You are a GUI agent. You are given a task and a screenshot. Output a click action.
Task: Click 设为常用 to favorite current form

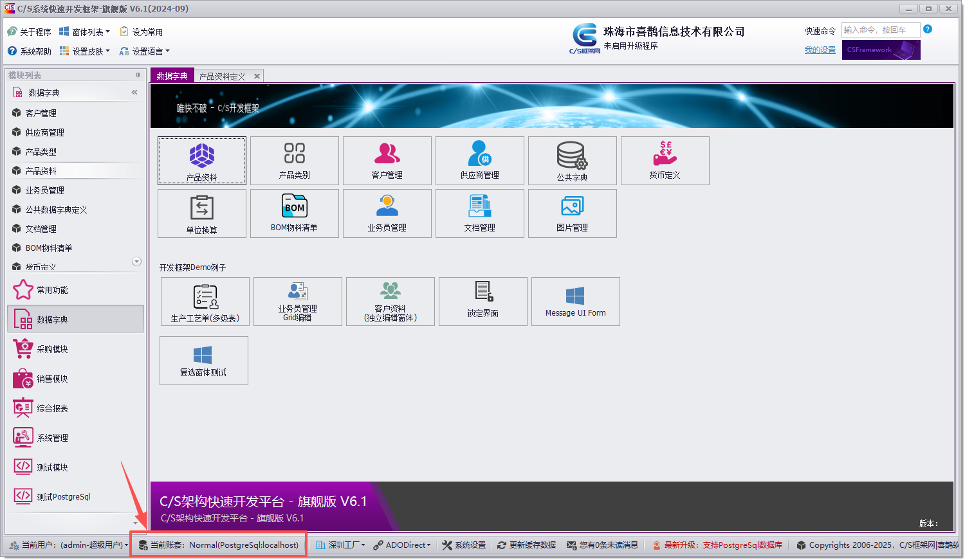pos(142,31)
